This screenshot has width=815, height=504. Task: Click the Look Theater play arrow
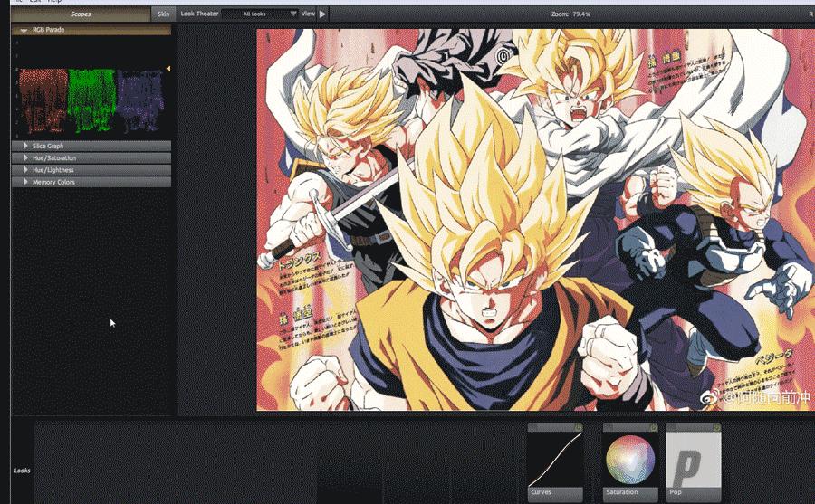point(323,14)
